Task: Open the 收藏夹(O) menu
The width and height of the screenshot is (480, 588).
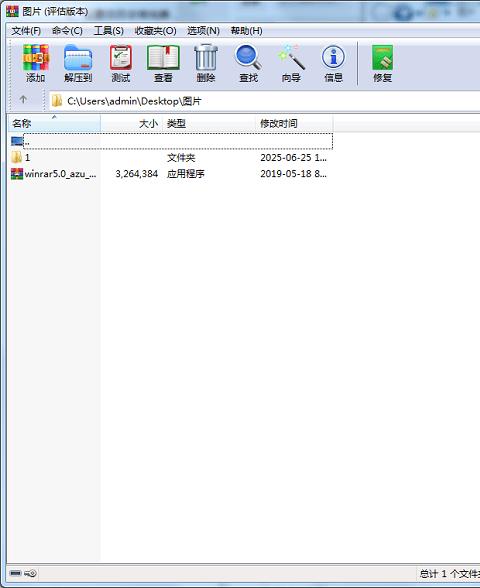Action: tap(155, 31)
